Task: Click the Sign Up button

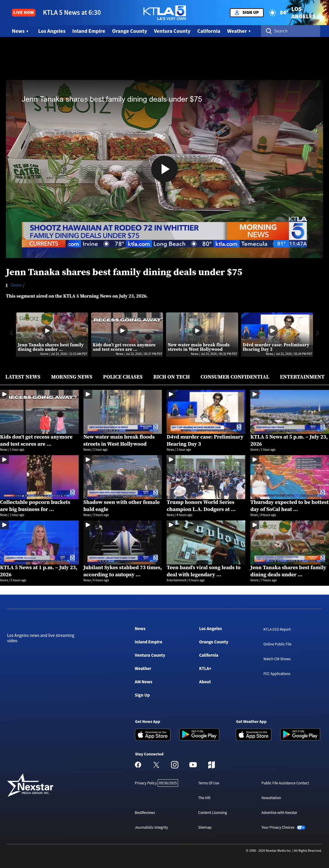Action: [x=247, y=12]
